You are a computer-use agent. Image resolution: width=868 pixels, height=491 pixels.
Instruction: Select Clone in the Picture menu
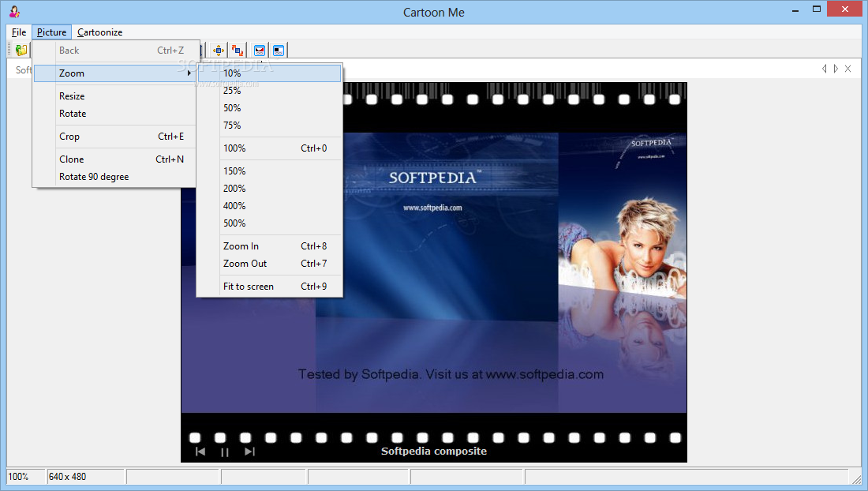pos(115,159)
